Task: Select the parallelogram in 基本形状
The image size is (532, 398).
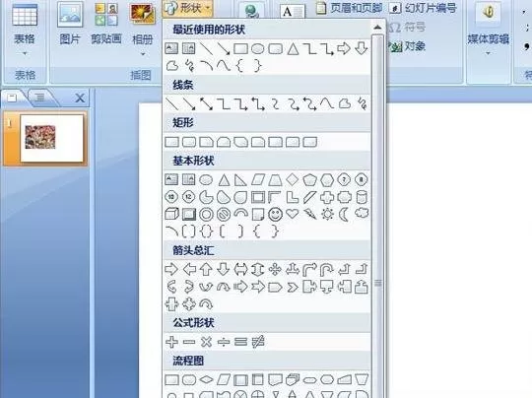Action: click(258, 180)
